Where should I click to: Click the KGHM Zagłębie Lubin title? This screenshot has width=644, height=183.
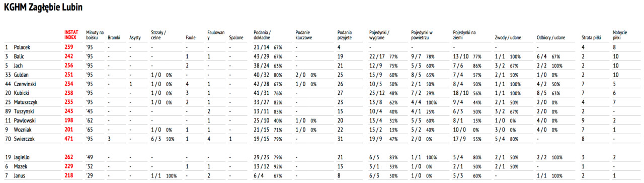coord(43,9)
